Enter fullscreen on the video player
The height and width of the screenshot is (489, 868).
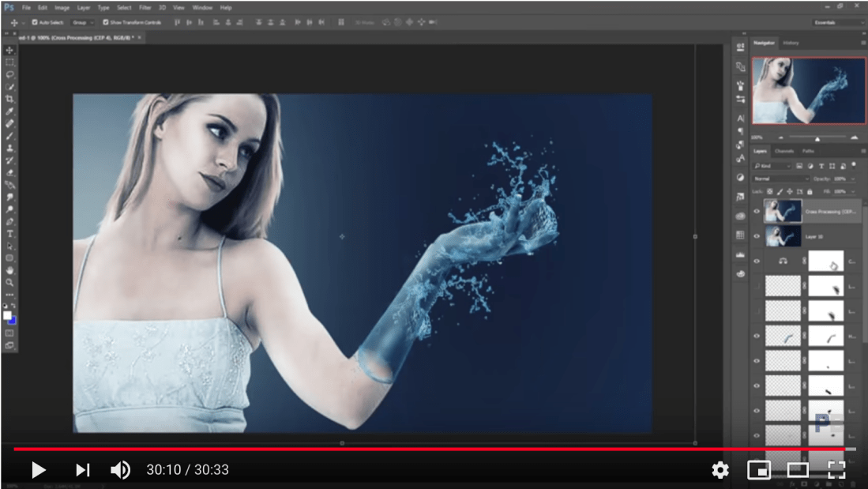(x=837, y=470)
